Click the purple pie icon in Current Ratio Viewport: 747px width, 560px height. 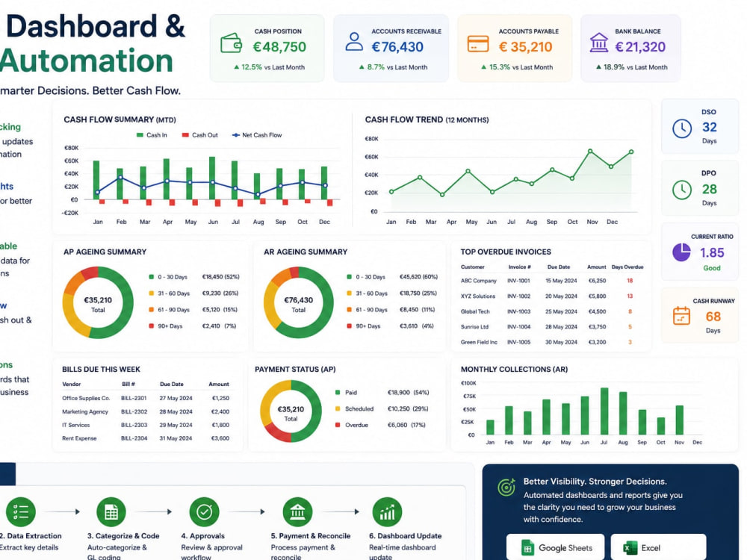(x=681, y=252)
